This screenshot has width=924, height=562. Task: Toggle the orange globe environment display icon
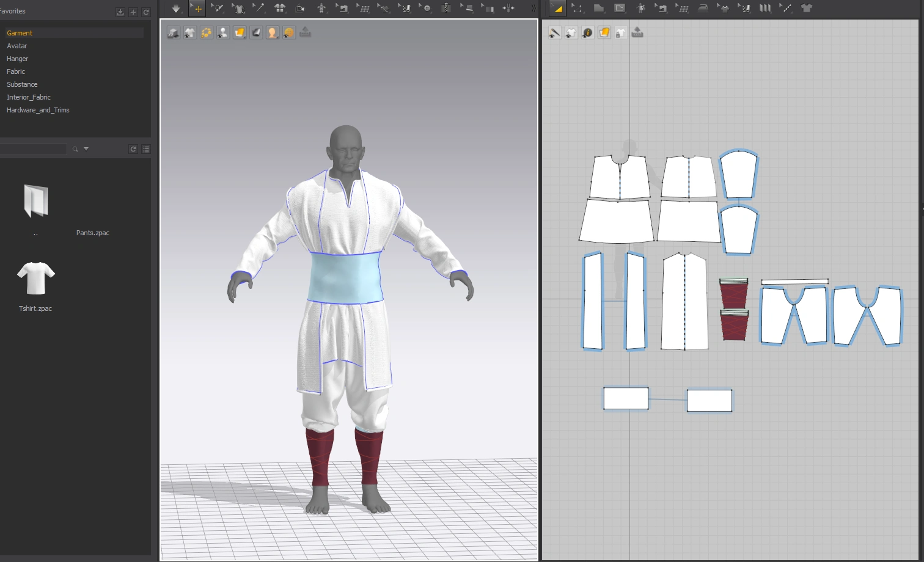coord(289,32)
